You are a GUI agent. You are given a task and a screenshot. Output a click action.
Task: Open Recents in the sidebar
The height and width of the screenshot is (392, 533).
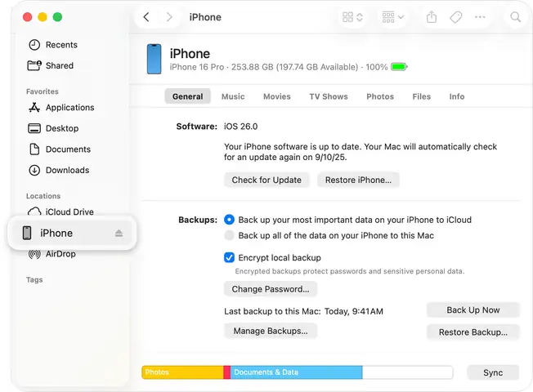point(52,45)
